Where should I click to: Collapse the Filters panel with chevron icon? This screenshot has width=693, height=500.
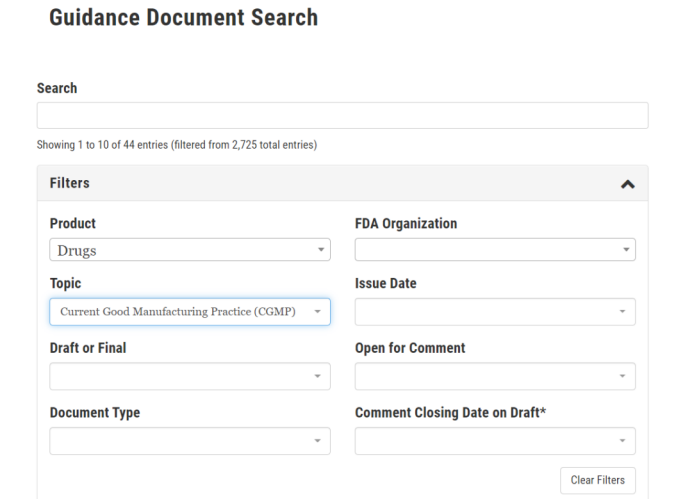pyautogui.click(x=627, y=184)
